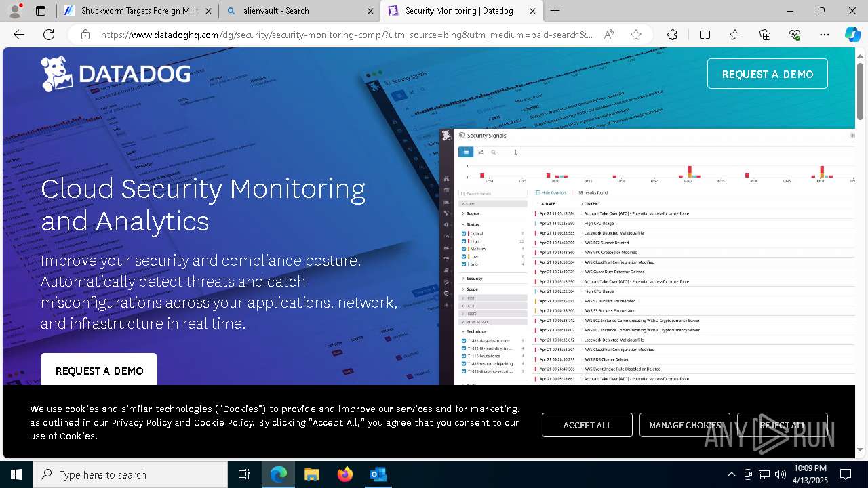
Task: Click the page vertical scrollbar thumb
Action: coord(861,90)
